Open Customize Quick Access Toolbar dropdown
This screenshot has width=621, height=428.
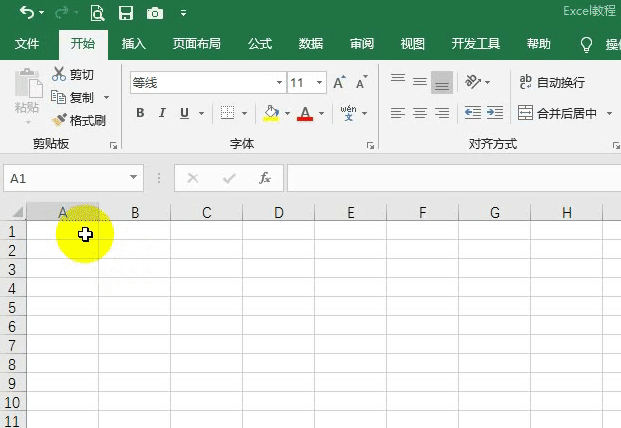tap(183, 13)
